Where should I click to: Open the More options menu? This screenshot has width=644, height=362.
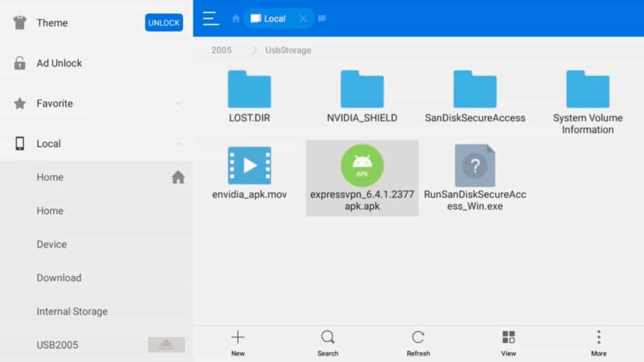pyautogui.click(x=599, y=344)
